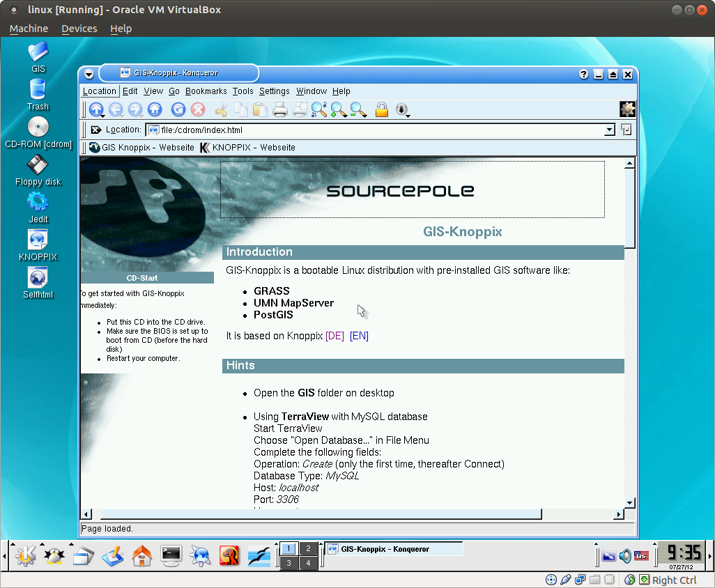Open the Go menu
Screen dimensions: 715x588
coord(174,91)
